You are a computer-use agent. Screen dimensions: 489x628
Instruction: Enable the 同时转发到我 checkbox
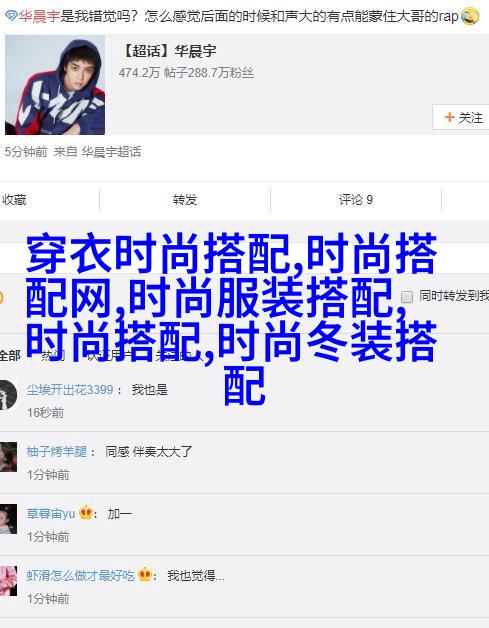(407, 297)
